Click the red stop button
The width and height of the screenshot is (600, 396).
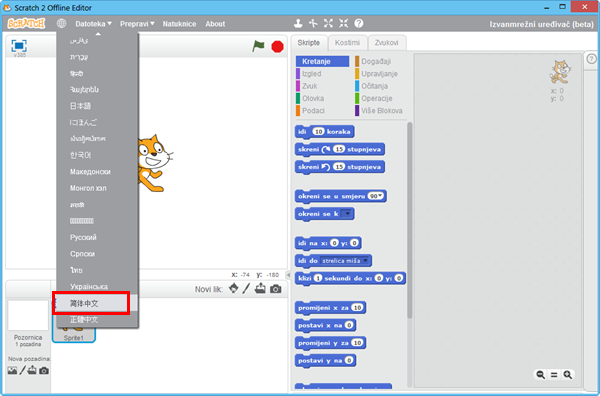277,47
